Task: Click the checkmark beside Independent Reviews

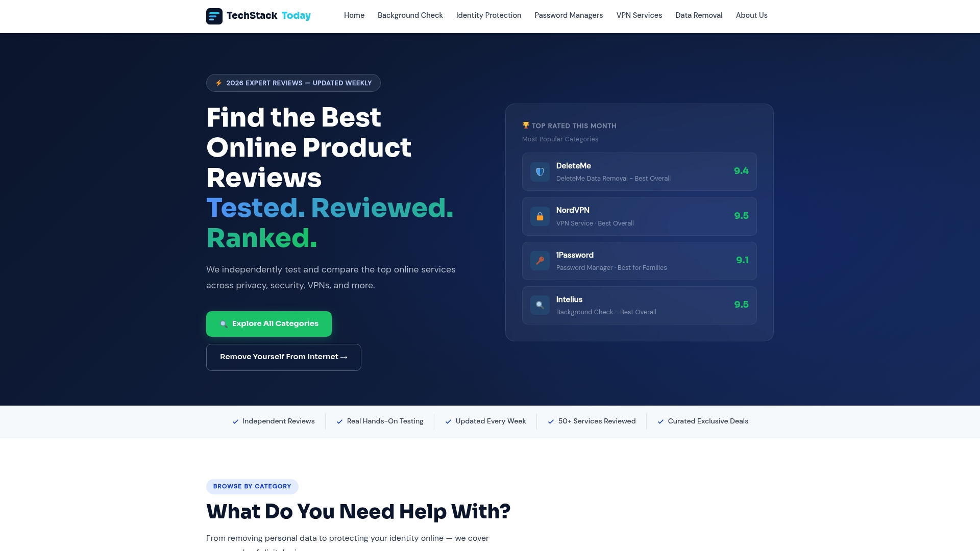Action: [235, 421]
